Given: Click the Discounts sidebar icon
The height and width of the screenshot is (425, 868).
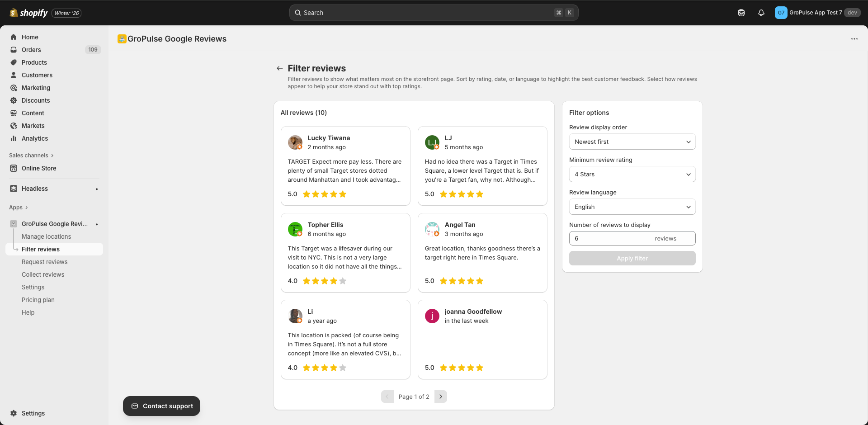Looking at the screenshot, I should click(x=14, y=100).
